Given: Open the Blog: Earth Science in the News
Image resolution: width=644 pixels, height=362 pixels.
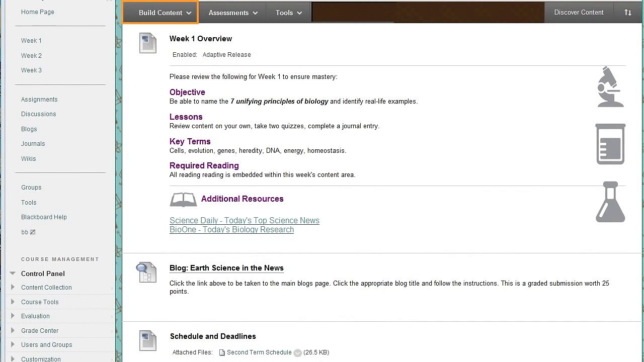Looking at the screenshot, I should pos(226,268).
